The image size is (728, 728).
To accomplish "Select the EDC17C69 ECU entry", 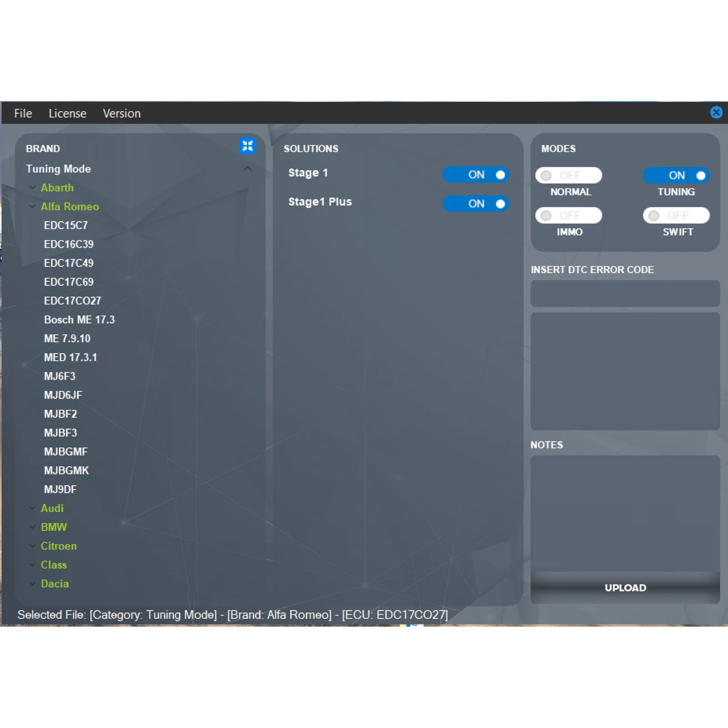I will pos(69,282).
